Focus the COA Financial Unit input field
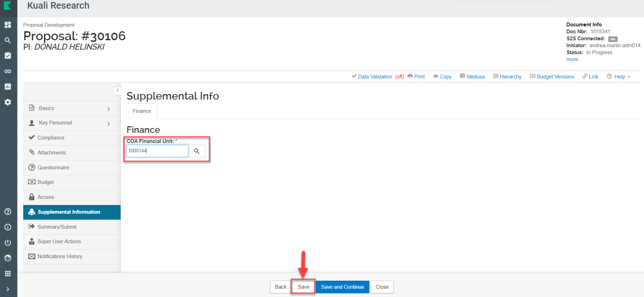Screen dimensions: 644x297 [157, 151]
